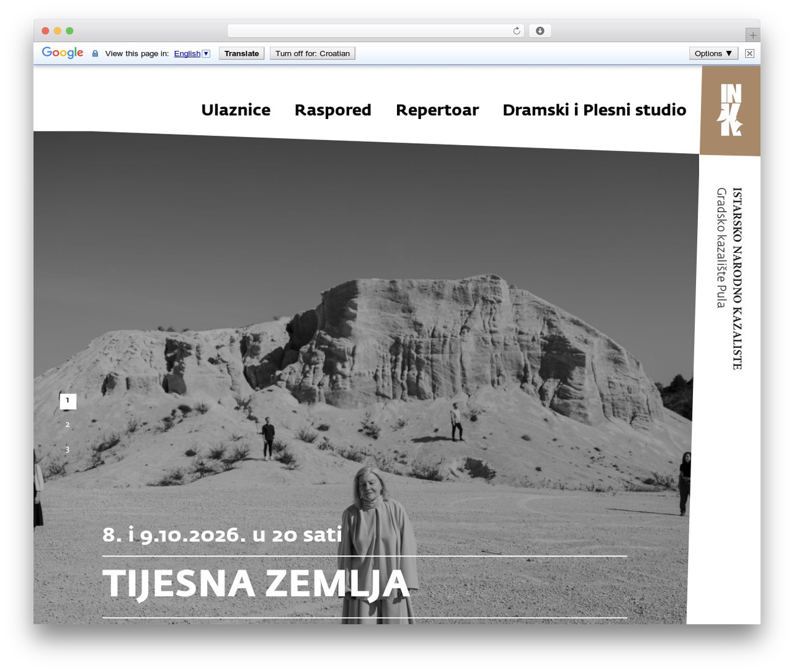
Task: Go to slide 2 of the slideshow
Action: pos(68,425)
